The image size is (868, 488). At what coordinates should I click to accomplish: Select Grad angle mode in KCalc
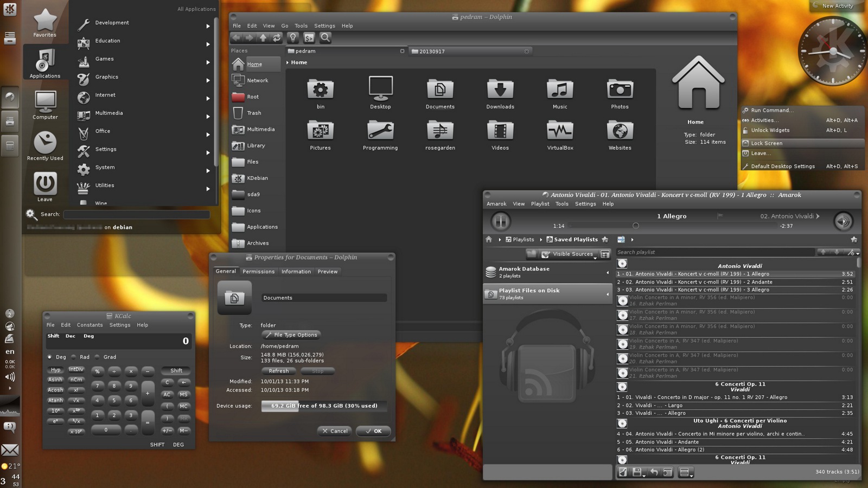coord(106,357)
